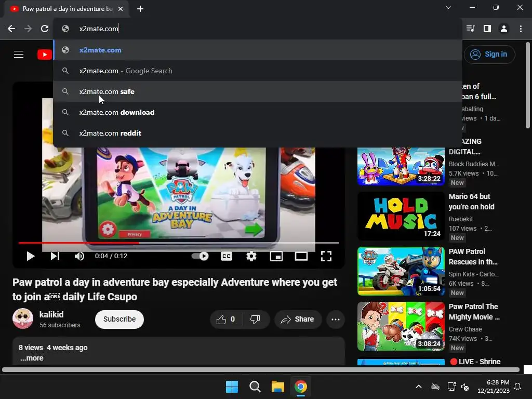Image resolution: width=532 pixels, height=399 pixels.
Task: Open the 3:28:22 Digital Circus video thumbnail
Action: (x=401, y=166)
